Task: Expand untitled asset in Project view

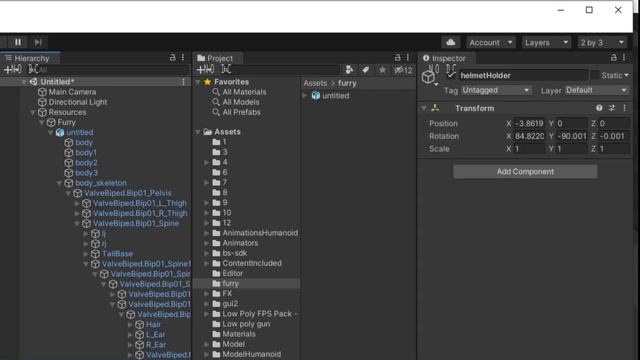Action: [x=305, y=96]
